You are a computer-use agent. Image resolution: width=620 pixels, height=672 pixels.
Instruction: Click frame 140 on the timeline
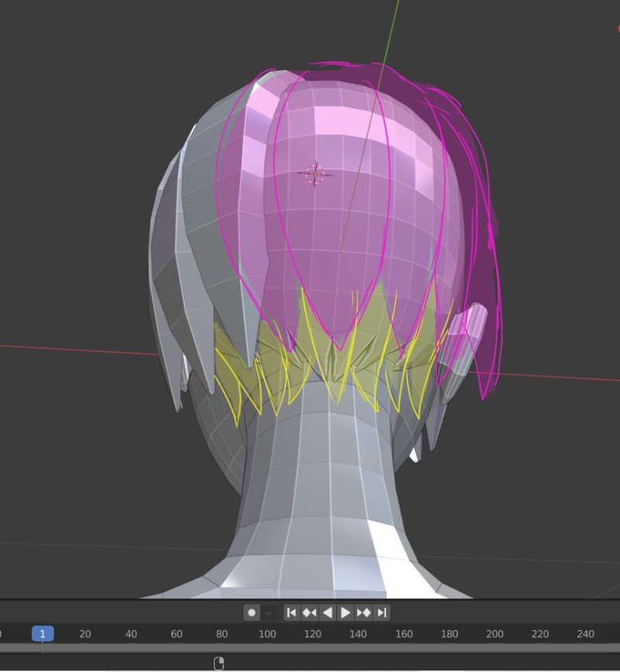coord(358,634)
